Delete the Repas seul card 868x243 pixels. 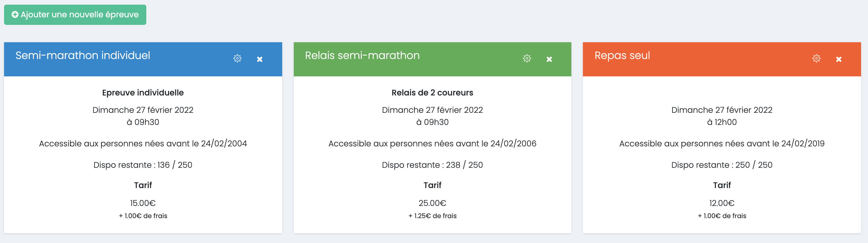point(838,59)
